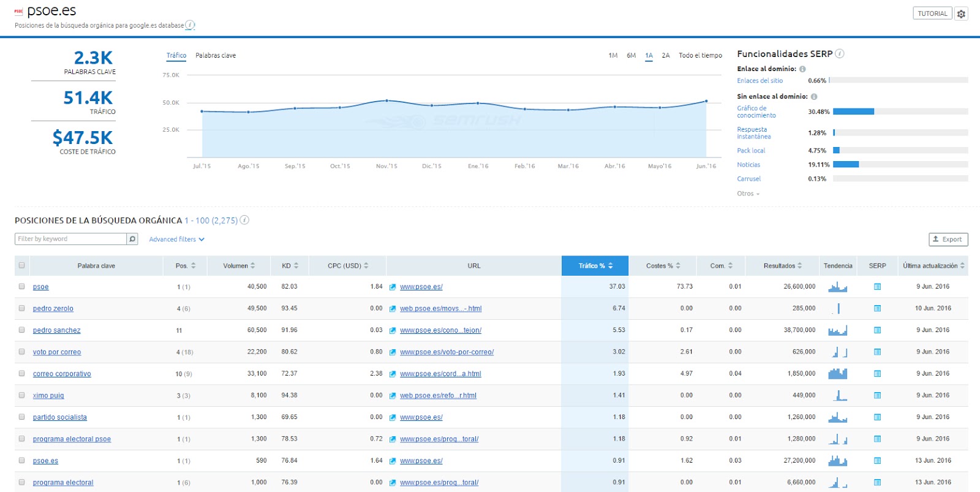980x492 pixels.
Task: View SERP snapshot for voto por correo
Action: (x=877, y=352)
